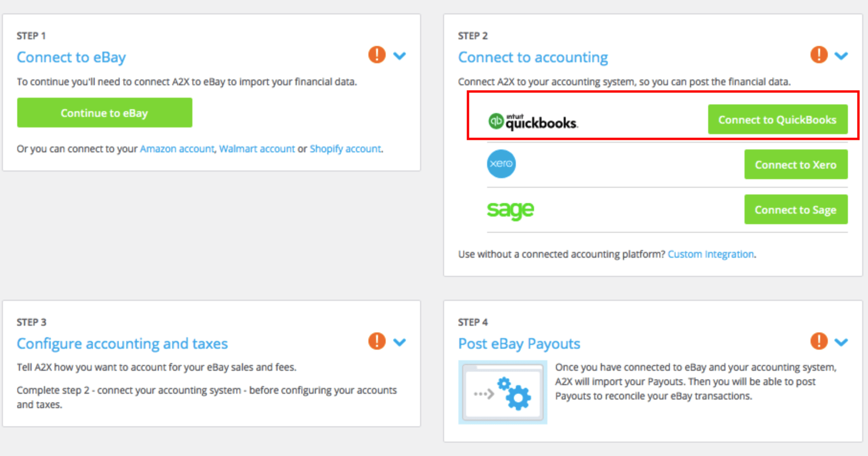Image resolution: width=868 pixels, height=456 pixels.
Task: Collapse the Connect to accounting chevron
Action: point(841,56)
